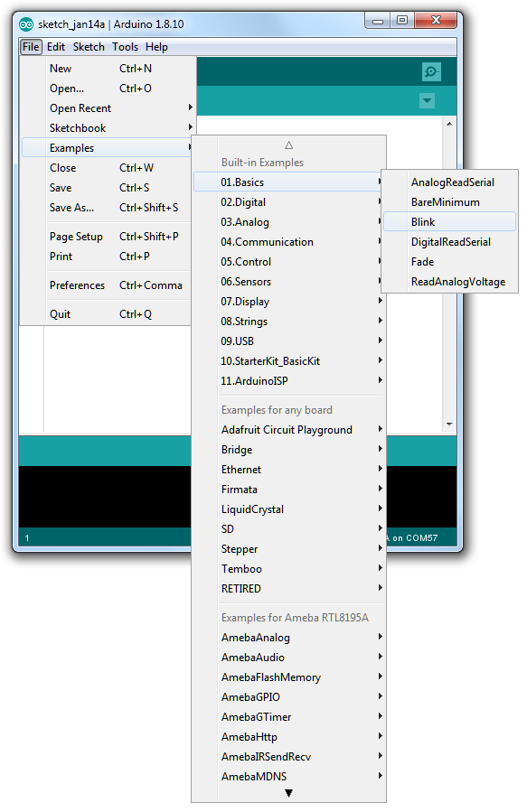
Task: Maximize the Arduino window
Action: [402, 21]
